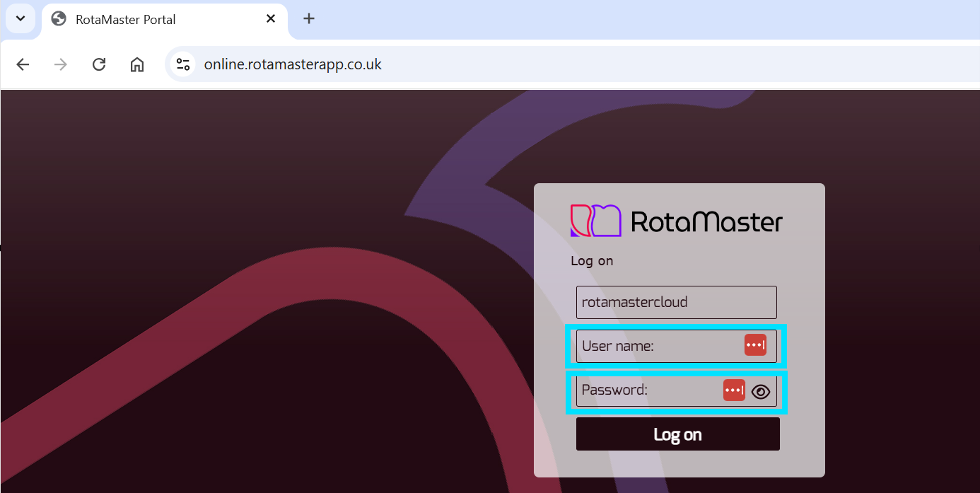Open site permission settings via tune icon
Screen dimensions: 980x493
pos(182,64)
